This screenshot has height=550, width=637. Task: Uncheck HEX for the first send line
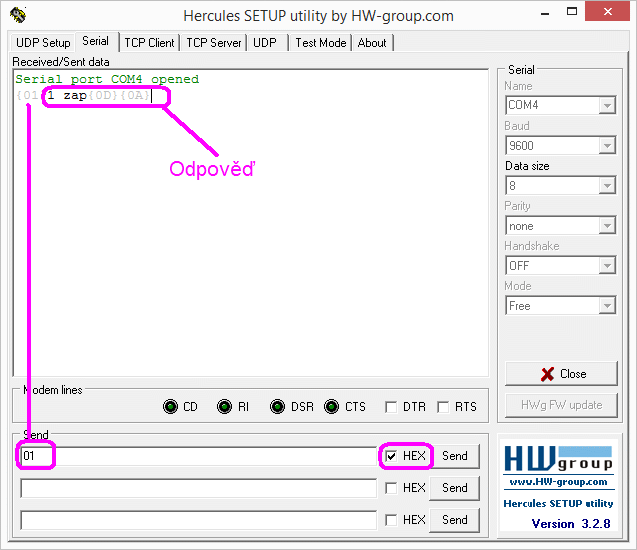391,456
